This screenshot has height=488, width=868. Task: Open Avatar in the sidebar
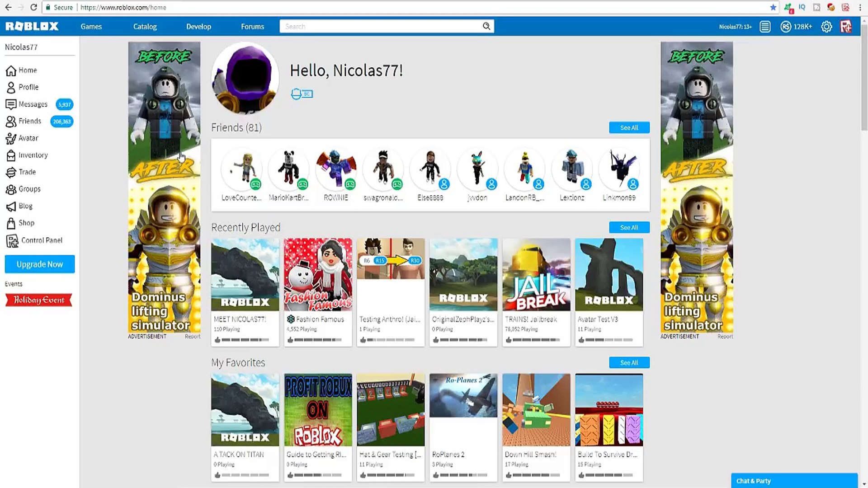pos(28,138)
